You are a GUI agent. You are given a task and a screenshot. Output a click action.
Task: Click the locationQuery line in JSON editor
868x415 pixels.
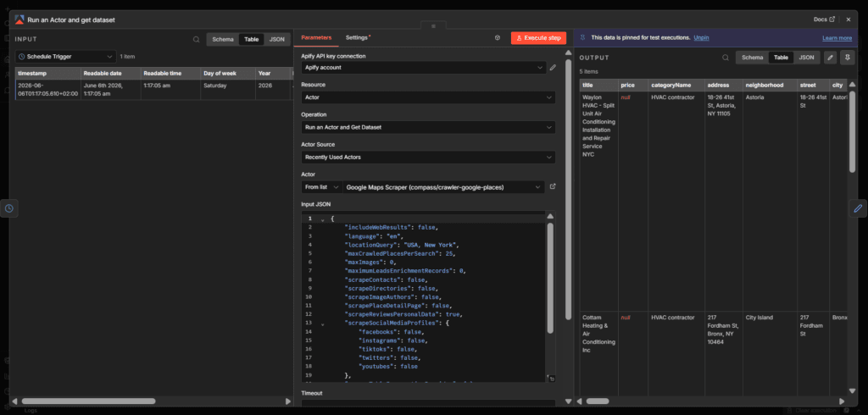[403, 245]
